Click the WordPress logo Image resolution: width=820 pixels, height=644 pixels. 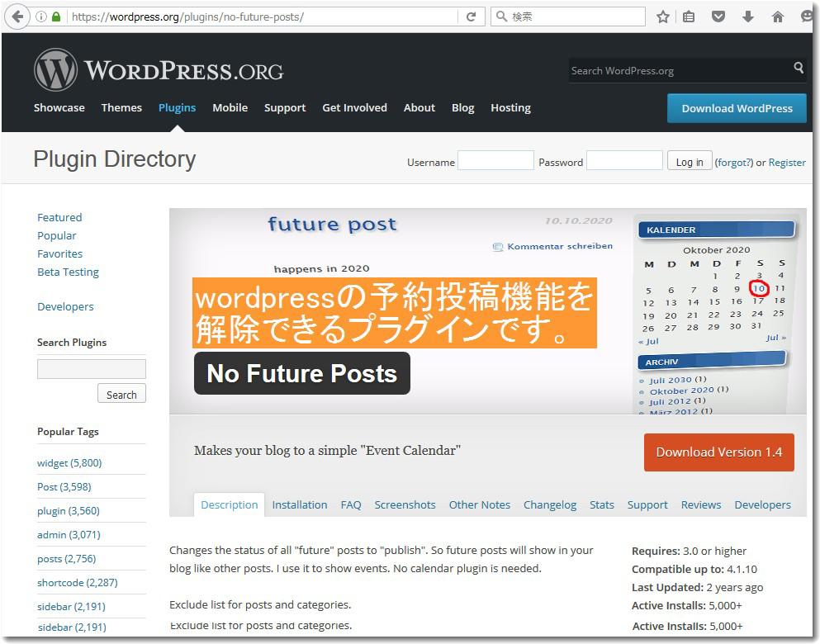[x=159, y=70]
